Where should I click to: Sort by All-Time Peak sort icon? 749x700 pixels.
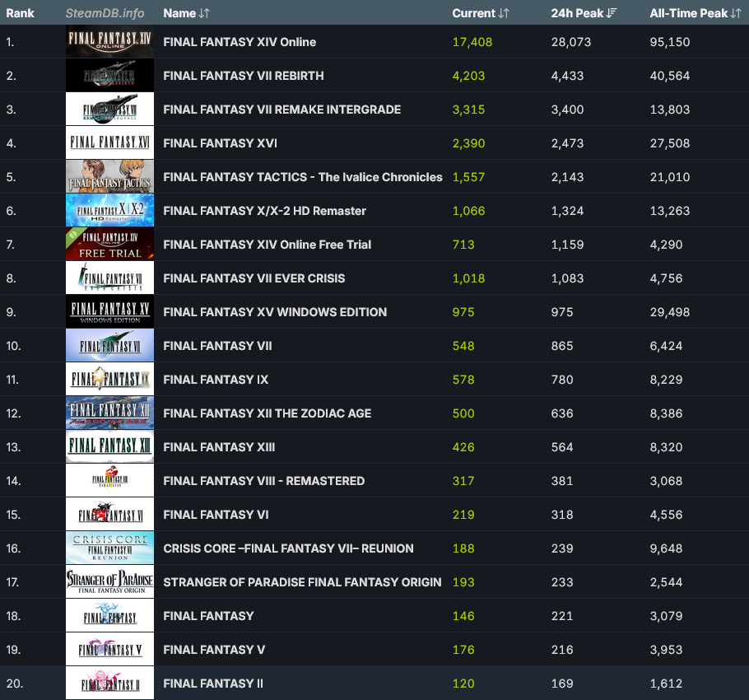click(x=736, y=13)
